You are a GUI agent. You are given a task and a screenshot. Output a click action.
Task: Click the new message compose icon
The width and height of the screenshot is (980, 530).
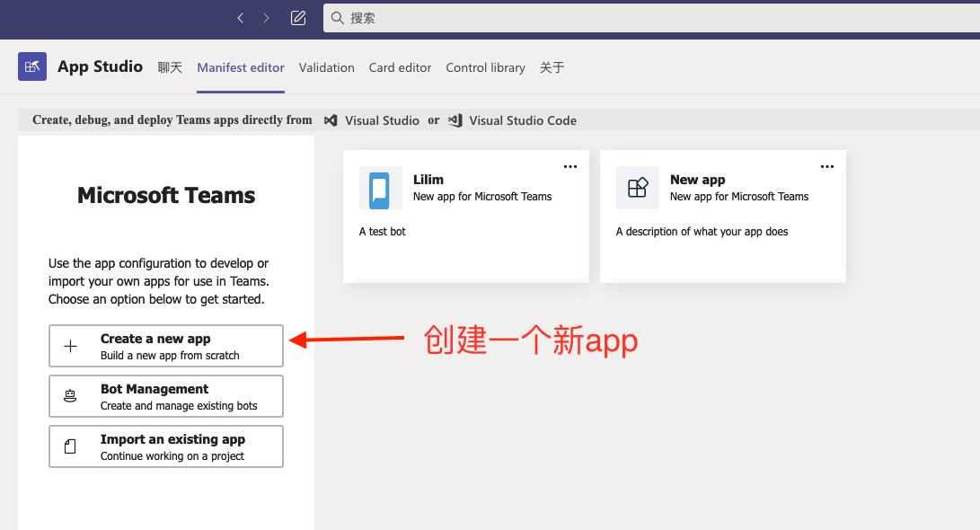coord(298,18)
